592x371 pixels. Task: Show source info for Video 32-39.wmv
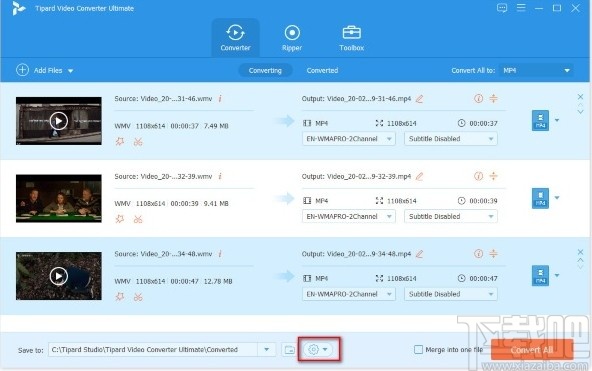point(220,176)
